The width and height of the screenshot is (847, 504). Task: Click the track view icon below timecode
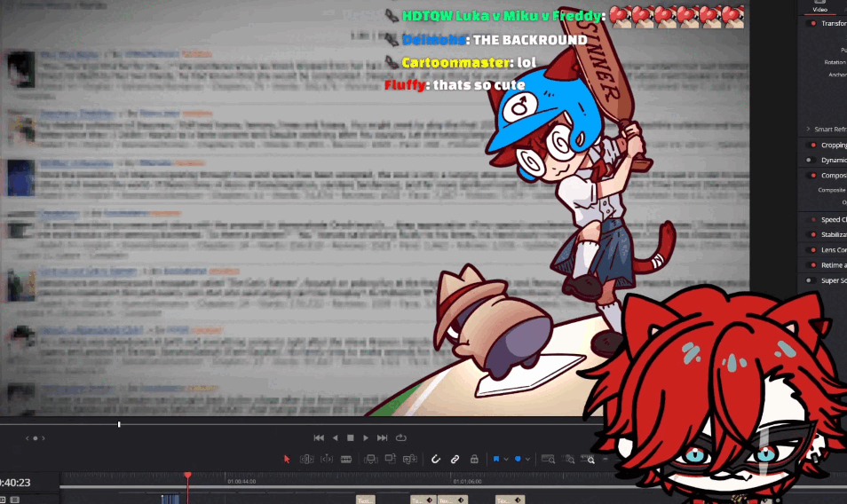14,500
